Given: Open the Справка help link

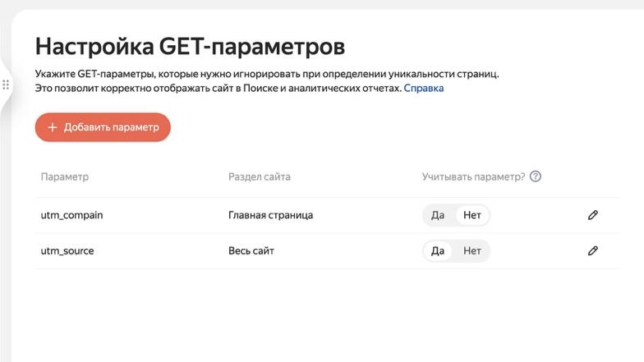Looking at the screenshot, I should [x=424, y=88].
